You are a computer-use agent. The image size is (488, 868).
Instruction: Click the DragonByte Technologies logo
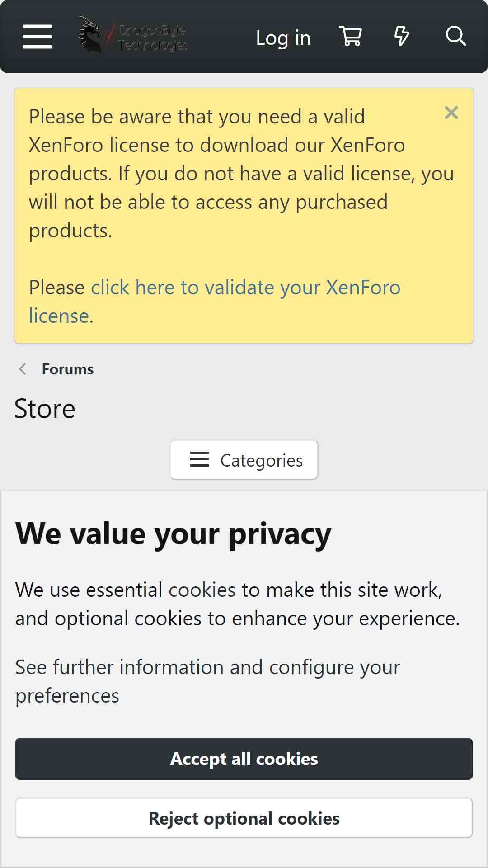coord(133,35)
